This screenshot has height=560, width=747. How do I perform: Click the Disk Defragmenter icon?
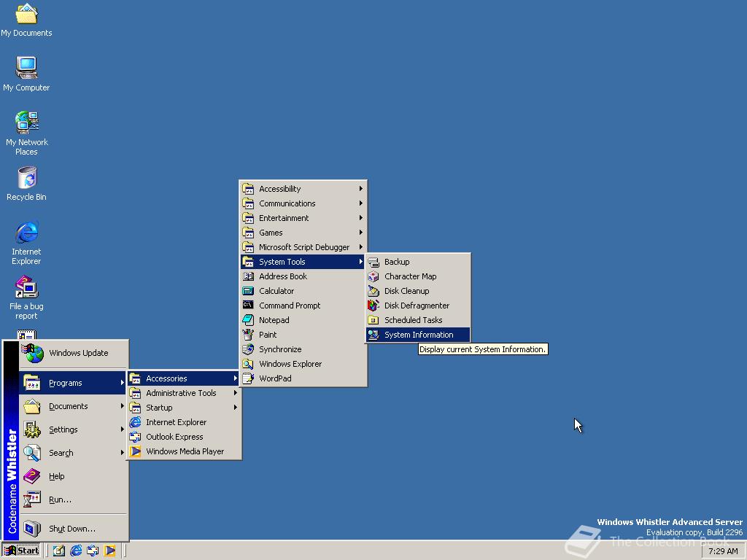(373, 306)
